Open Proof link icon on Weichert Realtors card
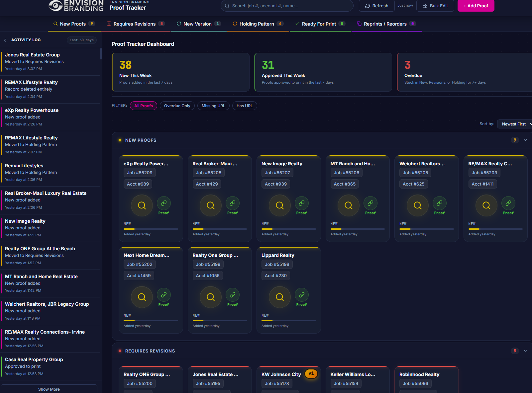Viewport: 532px width, 393px height. [440, 203]
